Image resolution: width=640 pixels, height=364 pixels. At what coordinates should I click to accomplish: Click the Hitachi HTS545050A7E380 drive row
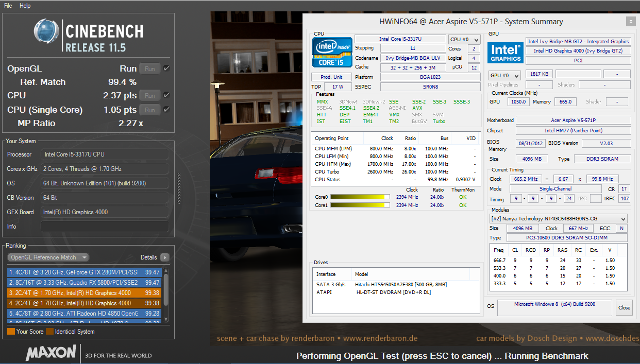[396, 284]
